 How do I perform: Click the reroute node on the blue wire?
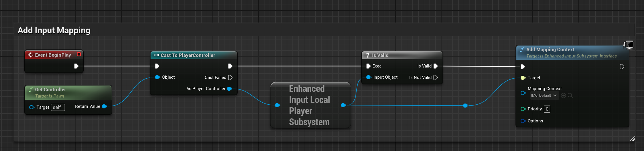click(x=465, y=106)
